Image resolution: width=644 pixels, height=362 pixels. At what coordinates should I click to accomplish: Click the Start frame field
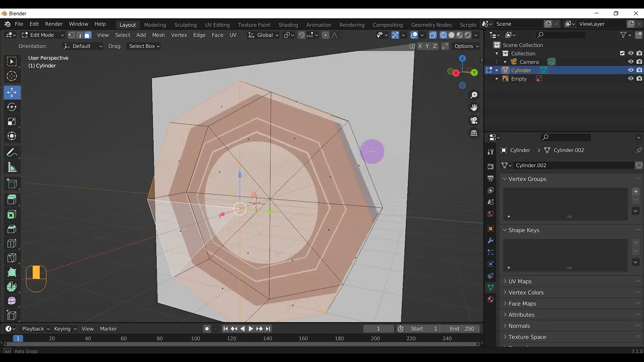[424, 329]
